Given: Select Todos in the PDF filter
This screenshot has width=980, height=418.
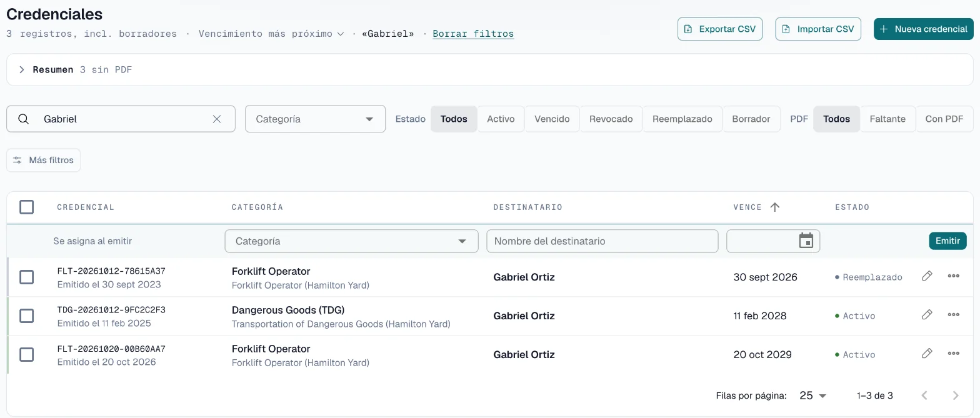Looking at the screenshot, I should pyautogui.click(x=836, y=119).
